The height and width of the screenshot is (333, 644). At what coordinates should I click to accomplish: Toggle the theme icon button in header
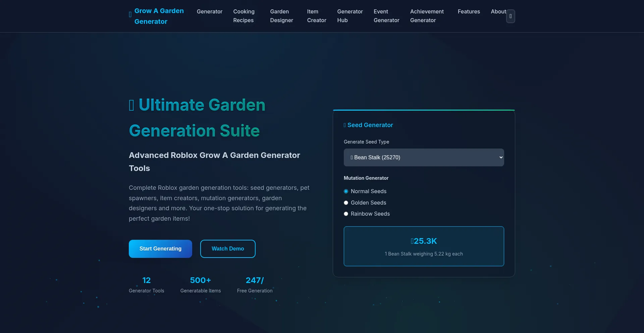pos(511,16)
